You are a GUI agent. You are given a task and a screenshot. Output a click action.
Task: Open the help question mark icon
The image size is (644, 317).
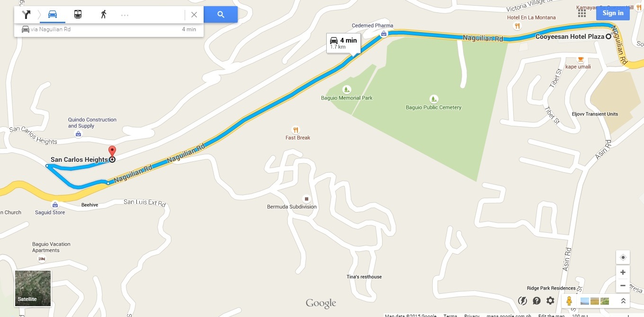coord(537,300)
